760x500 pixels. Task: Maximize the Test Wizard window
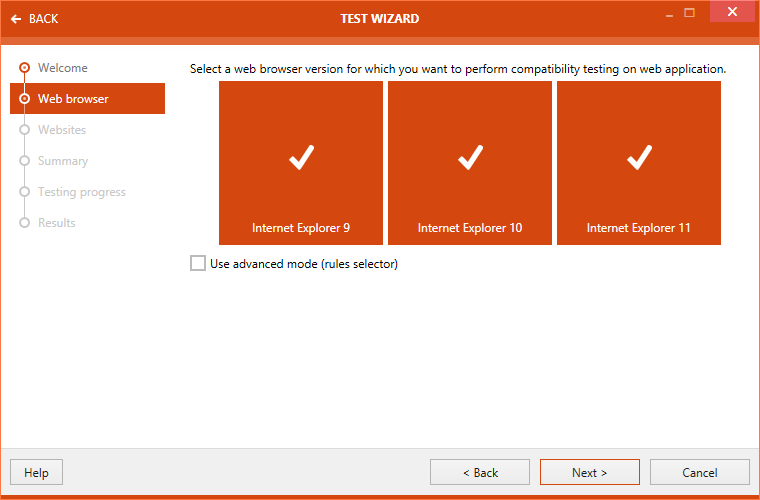tap(689, 13)
